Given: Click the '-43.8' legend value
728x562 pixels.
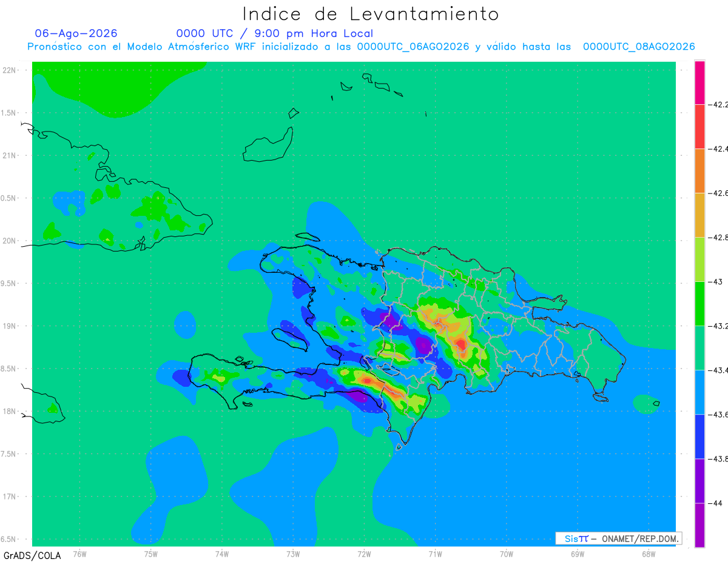Looking at the screenshot, I should click(718, 459).
